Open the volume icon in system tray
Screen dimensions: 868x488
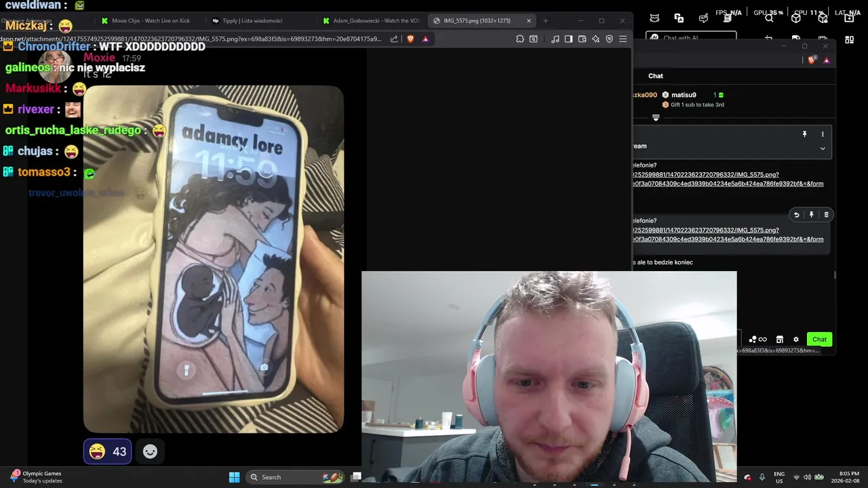coord(807,477)
